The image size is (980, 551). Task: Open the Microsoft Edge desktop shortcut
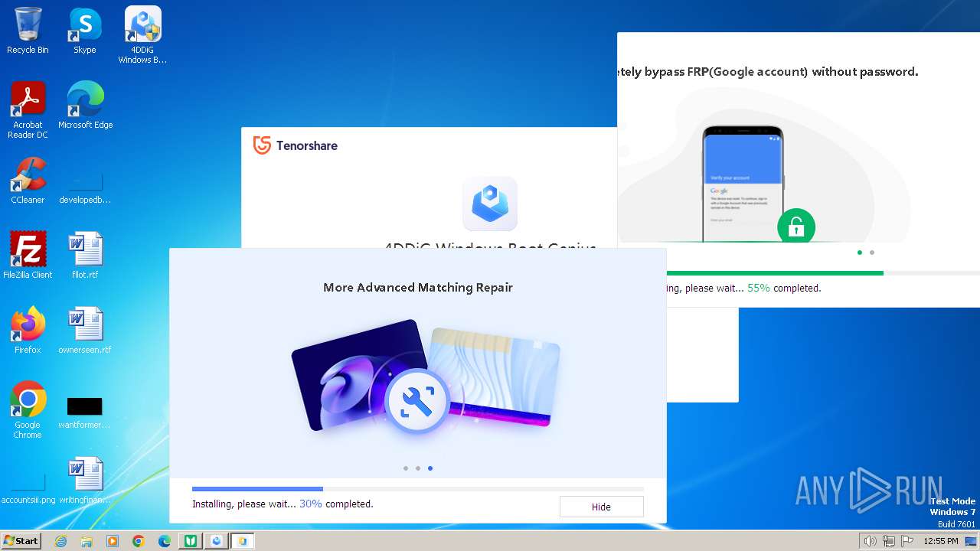tap(85, 105)
